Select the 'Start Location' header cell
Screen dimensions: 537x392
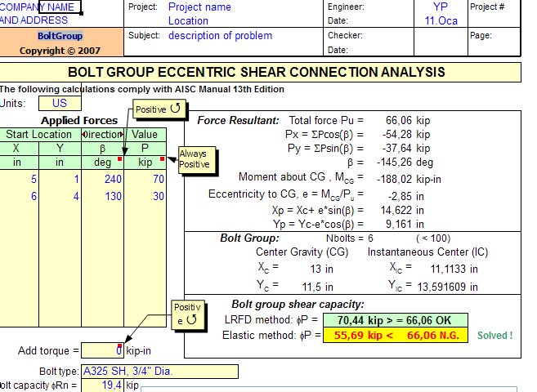click(39, 135)
